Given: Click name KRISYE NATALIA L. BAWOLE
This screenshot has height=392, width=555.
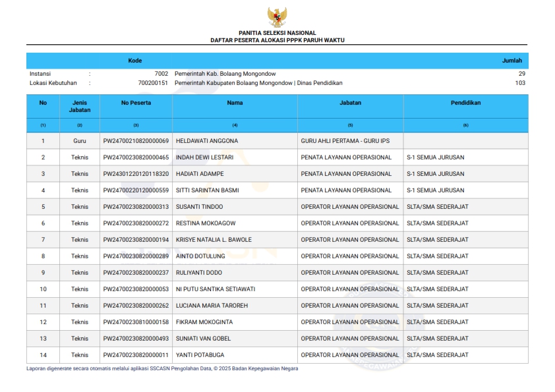Looking at the screenshot, I should click(214, 240).
